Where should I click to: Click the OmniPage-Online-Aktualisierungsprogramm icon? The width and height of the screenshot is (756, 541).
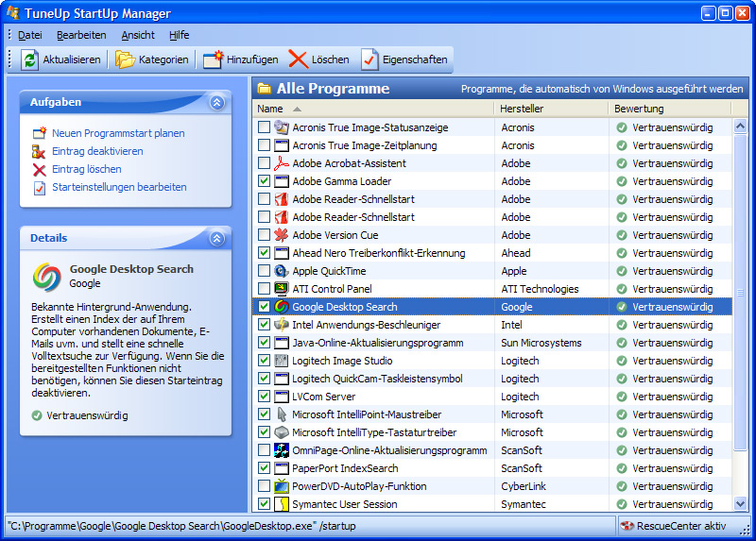coord(281,450)
